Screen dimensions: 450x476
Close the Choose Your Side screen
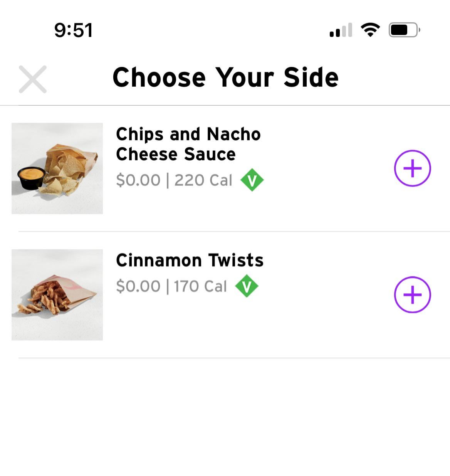click(x=33, y=79)
